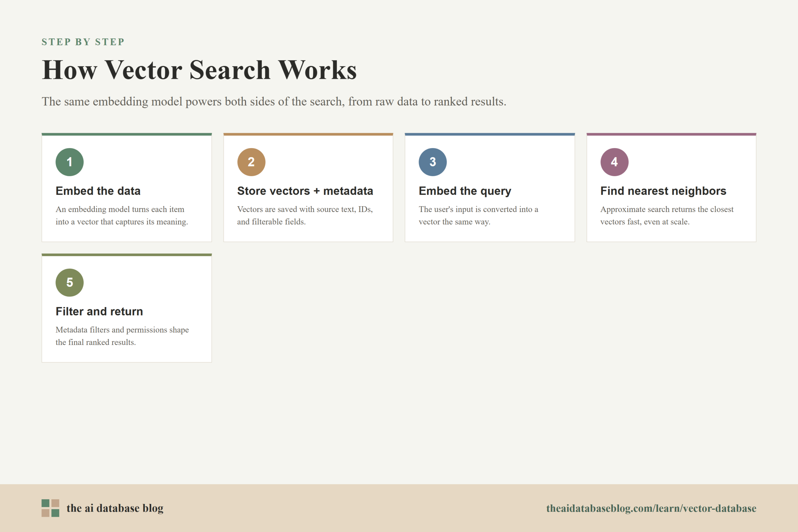798x532 pixels.
Task: Click text 'Metadata filters and permissions shape'
Action: (122, 330)
